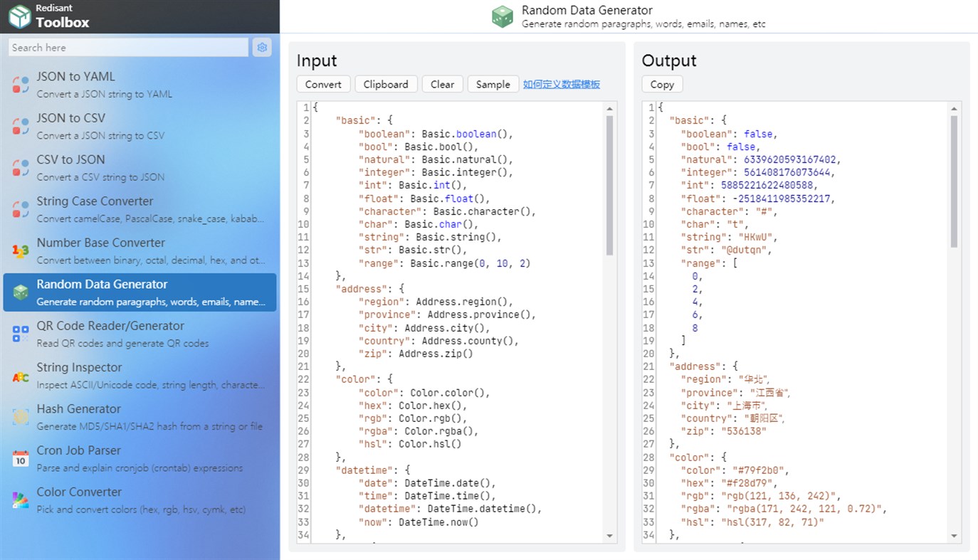Click the Input editor scrollbar thumb
This screenshot has width=978, height=560.
coord(609,186)
